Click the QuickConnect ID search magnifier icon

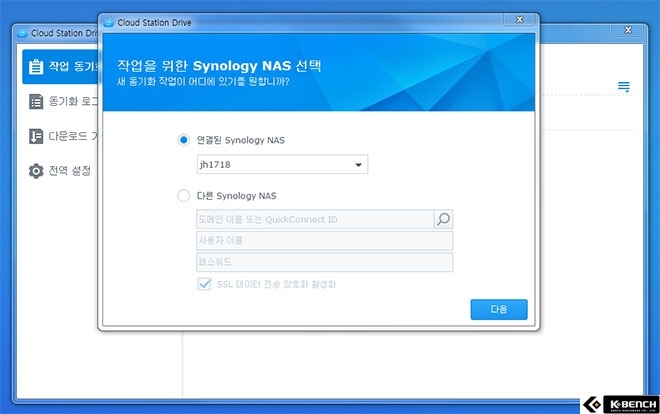[443, 219]
